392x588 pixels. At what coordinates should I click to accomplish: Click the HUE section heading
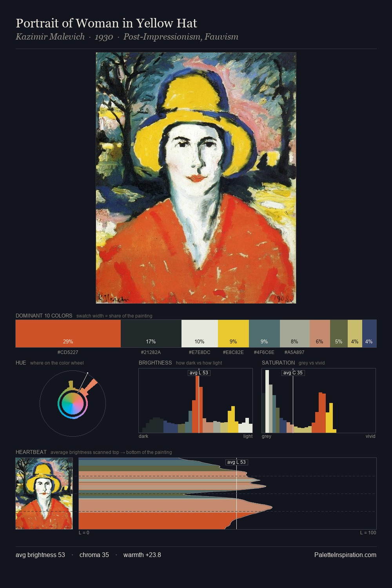(21, 363)
